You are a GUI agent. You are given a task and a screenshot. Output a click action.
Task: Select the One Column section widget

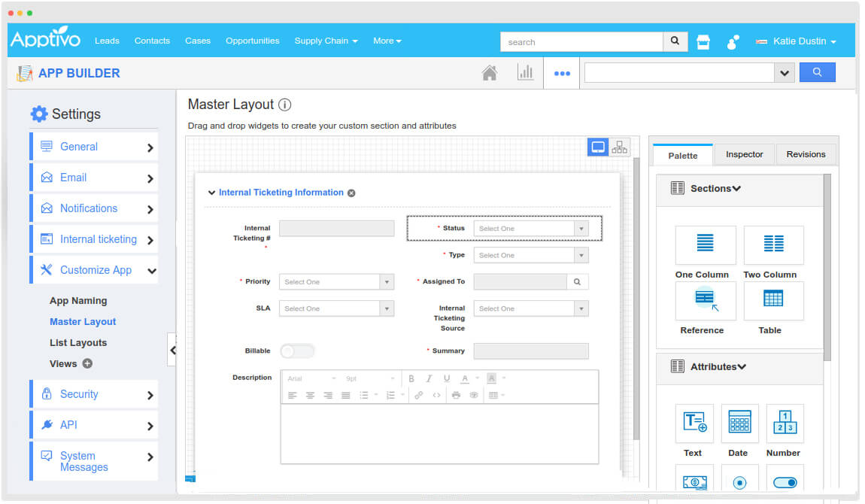click(x=705, y=244)
